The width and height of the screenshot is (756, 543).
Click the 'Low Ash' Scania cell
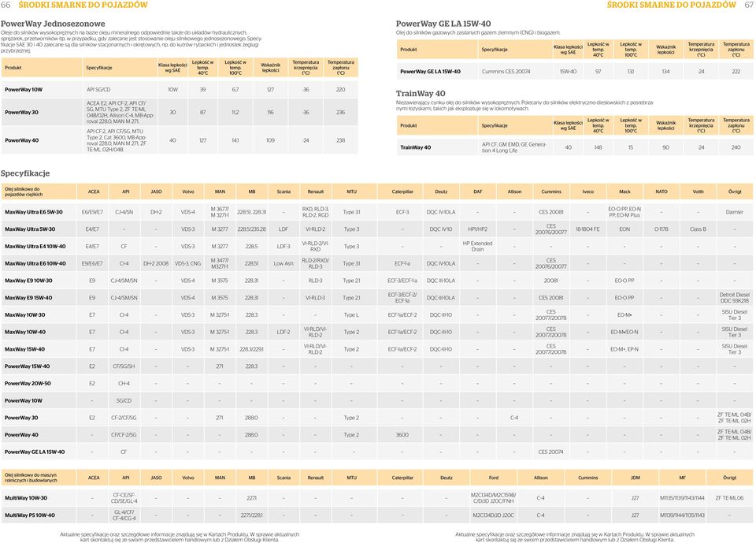(283, 263)
